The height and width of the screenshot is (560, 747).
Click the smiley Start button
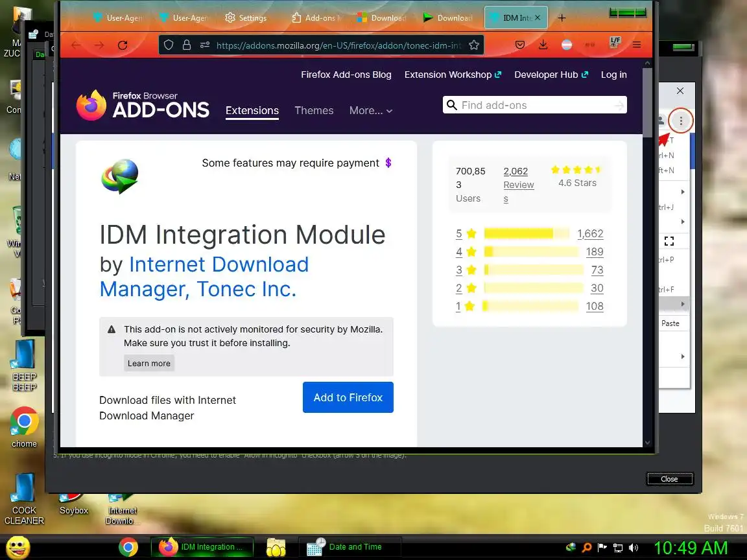18,547
